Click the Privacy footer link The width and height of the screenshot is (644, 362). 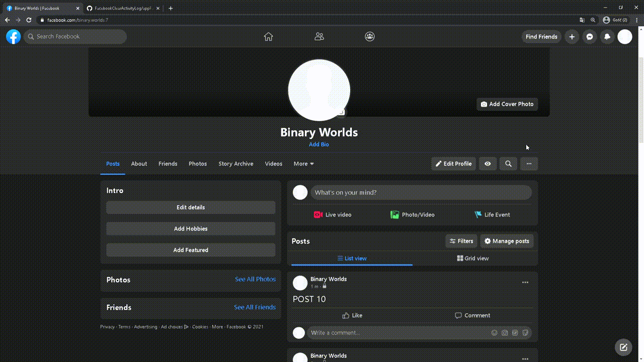tap(107, 327)
